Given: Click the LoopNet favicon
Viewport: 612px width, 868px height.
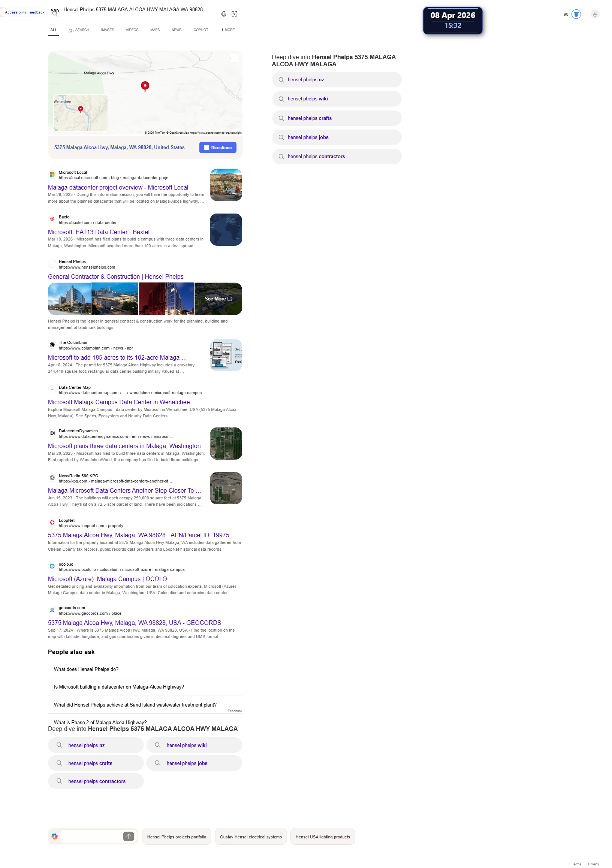Looking at the screenshot, I should (52, 523).
